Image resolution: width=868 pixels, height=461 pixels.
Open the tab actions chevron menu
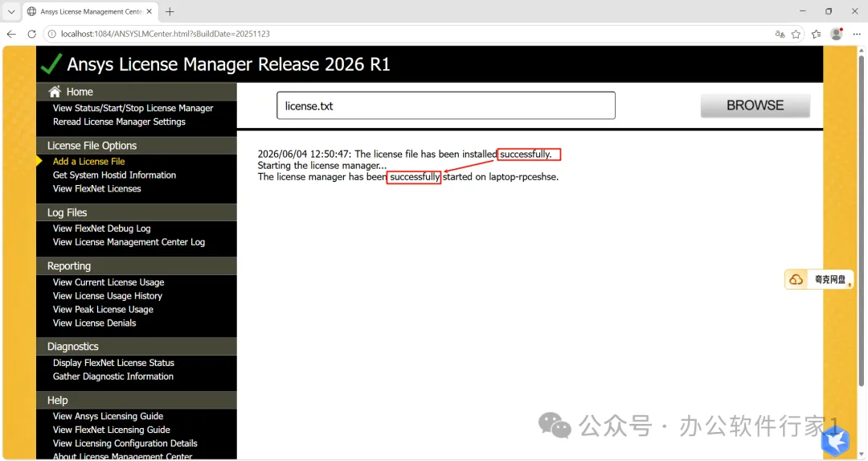[x=11, y=11]
